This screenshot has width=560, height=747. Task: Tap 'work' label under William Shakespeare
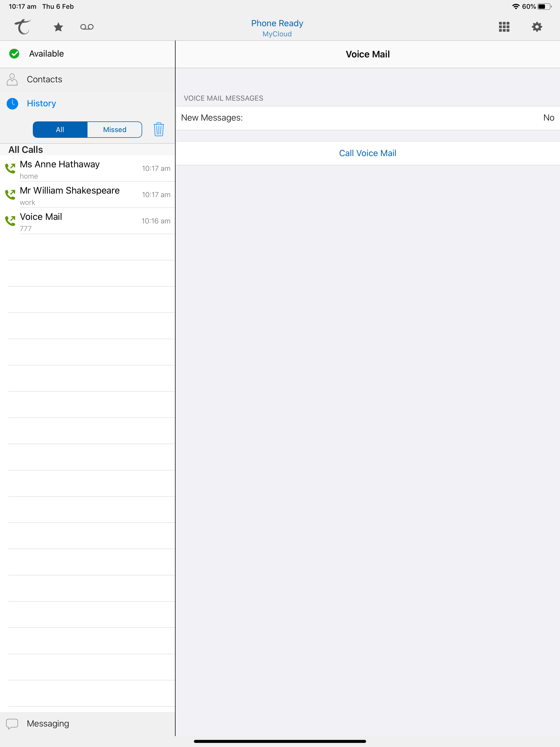27,203
